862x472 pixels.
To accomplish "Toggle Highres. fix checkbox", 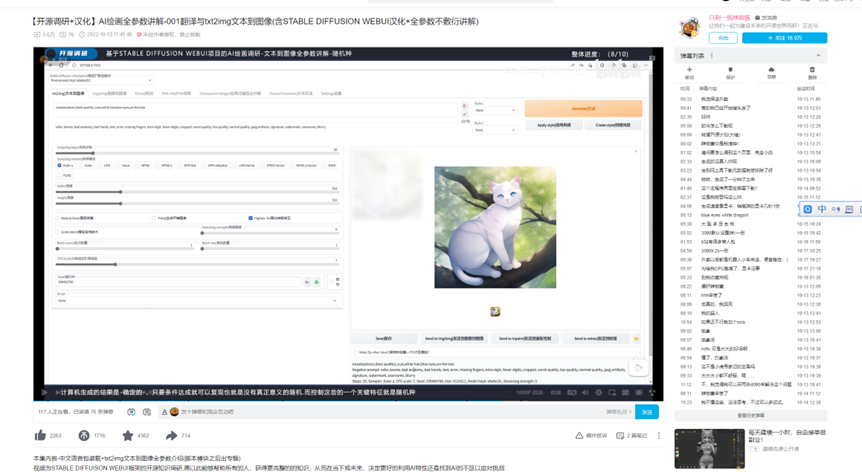I will coord(251,218).
